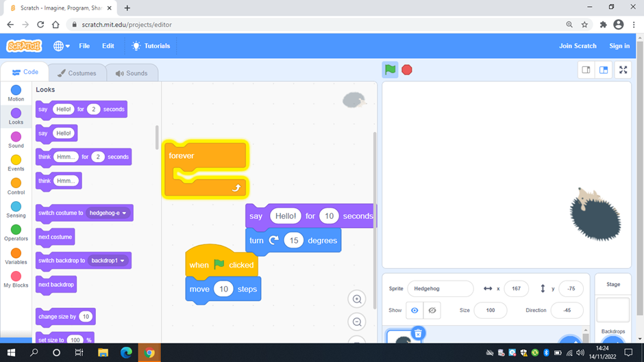Screen dimensions: 644x362
Task: Show the sprite with the eye icon
Action: coord(414,310)
